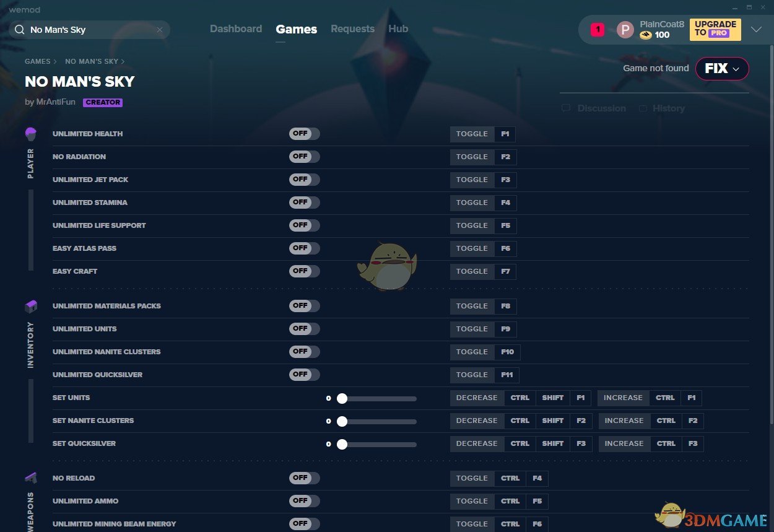Open the Dashboard tab
774x532 pixels.
click(236, 29)
